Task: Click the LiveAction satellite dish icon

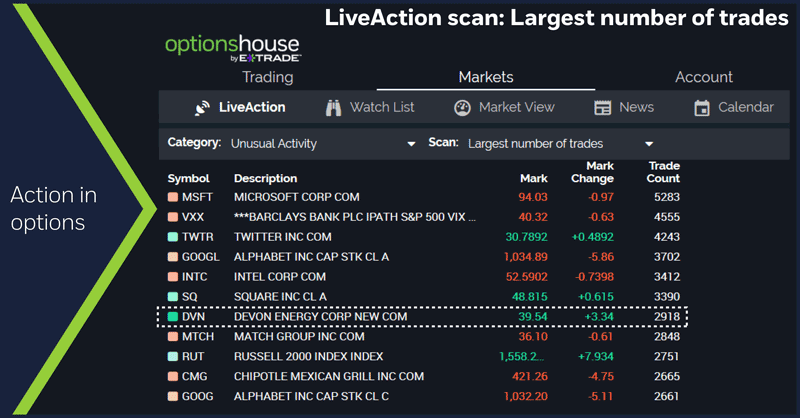Action: pos(202,108)
